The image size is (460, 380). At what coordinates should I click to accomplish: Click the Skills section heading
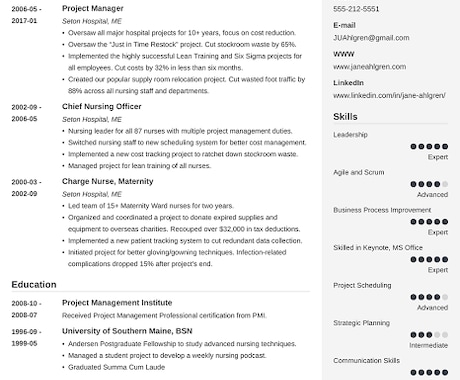click(345, 117)
